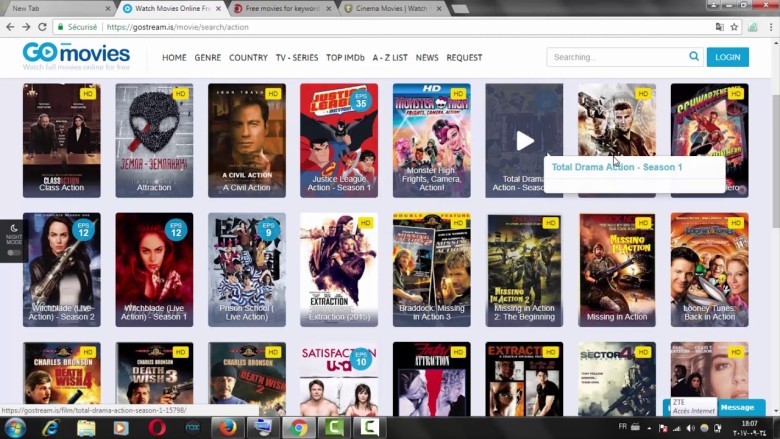Open the A - Z LIST page
The width and height of the screenshot is (780, 439).
pos(390,58)
